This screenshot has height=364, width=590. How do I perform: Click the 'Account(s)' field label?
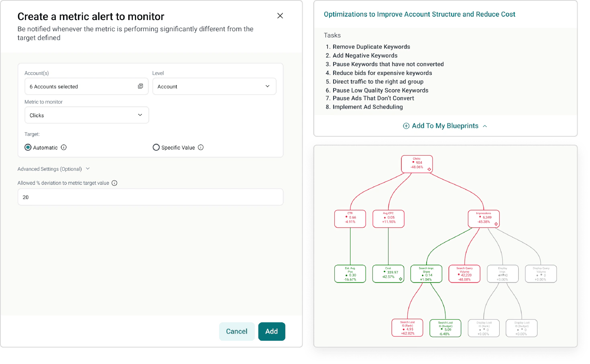37,73
